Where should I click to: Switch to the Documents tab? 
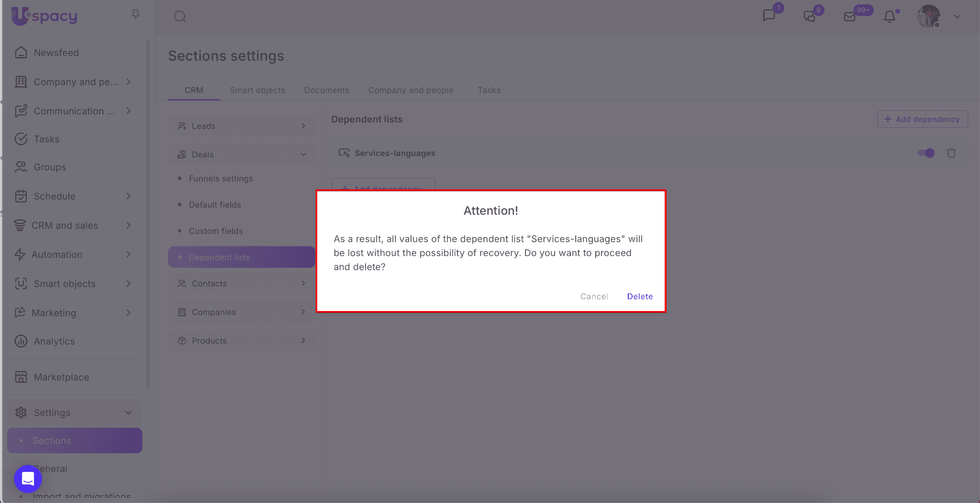pos(326,90)
